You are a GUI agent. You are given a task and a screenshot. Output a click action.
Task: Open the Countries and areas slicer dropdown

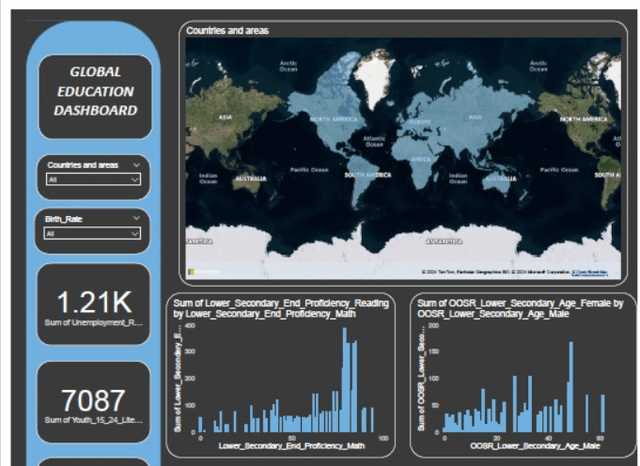coord(93,179)
